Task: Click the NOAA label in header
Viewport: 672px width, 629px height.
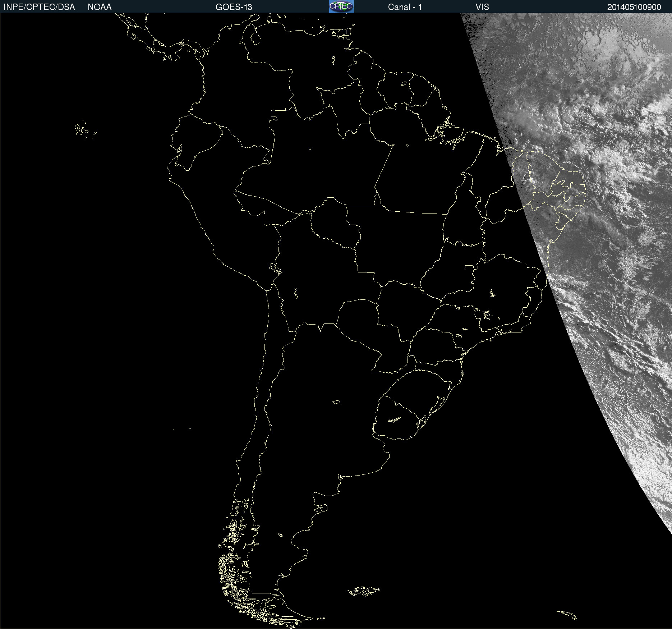Action: pos(100,7)
